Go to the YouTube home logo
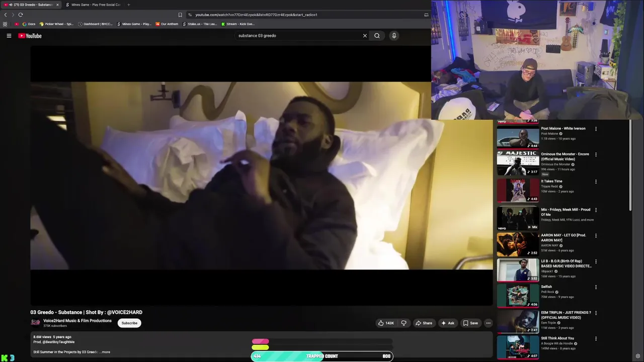 (x=30, y=36)
